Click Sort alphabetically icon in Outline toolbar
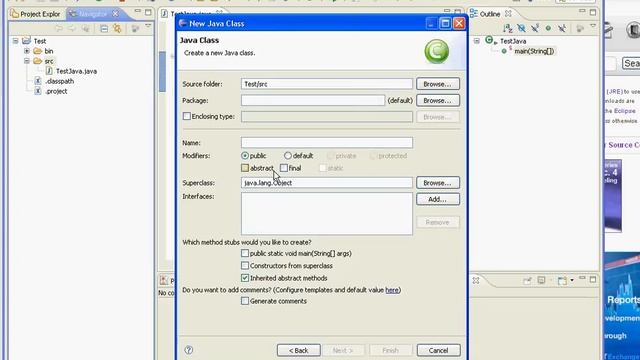640x360 pixels. pyautogui.click(x=507, y=28)
